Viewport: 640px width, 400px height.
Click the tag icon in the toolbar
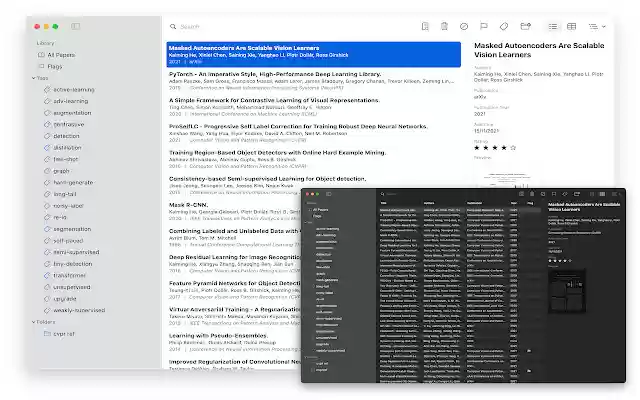[504, 27]
